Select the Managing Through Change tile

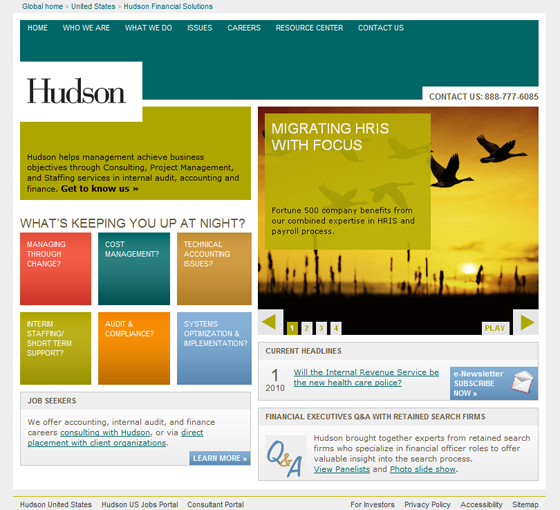pyautogui.click(x=56, y=269)
